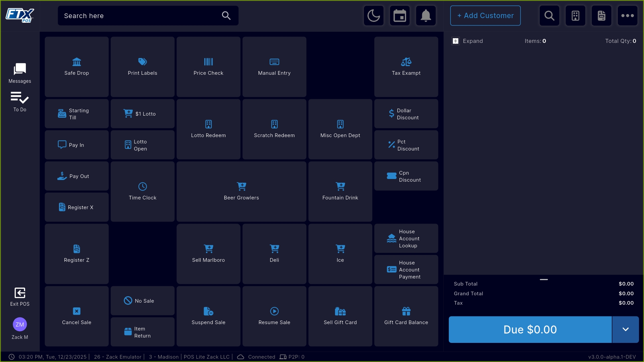Click Suspend Sale tile
Screen dimensions: 644x362
pos(209,316)
